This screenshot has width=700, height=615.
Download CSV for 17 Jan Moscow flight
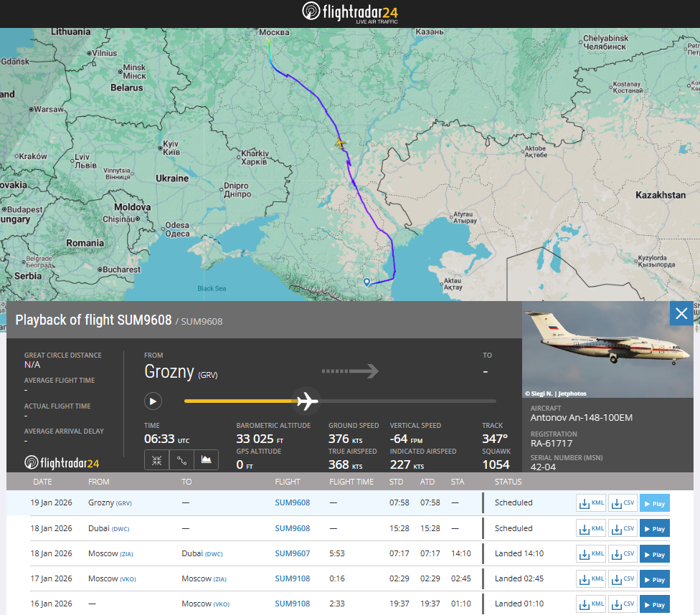[x=623, y=580]
